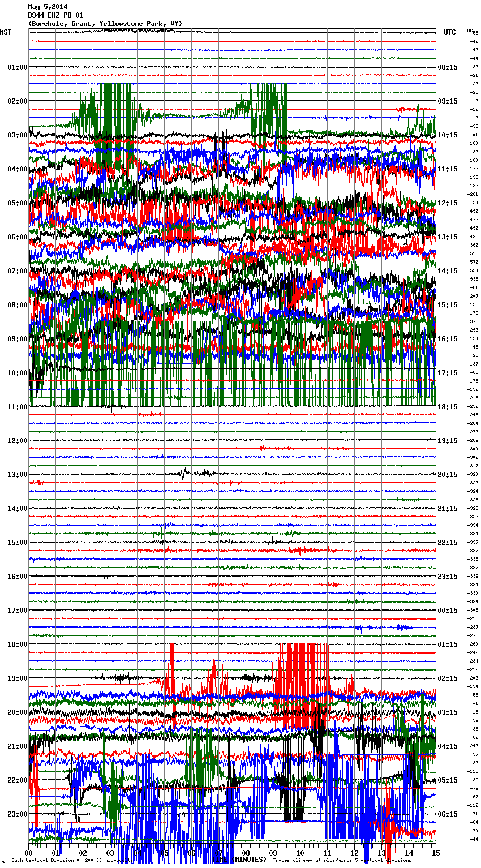The width and height of the screenshot is (481, 868).
Task: Click the 19:00 MST hour label
Action: 18,678
